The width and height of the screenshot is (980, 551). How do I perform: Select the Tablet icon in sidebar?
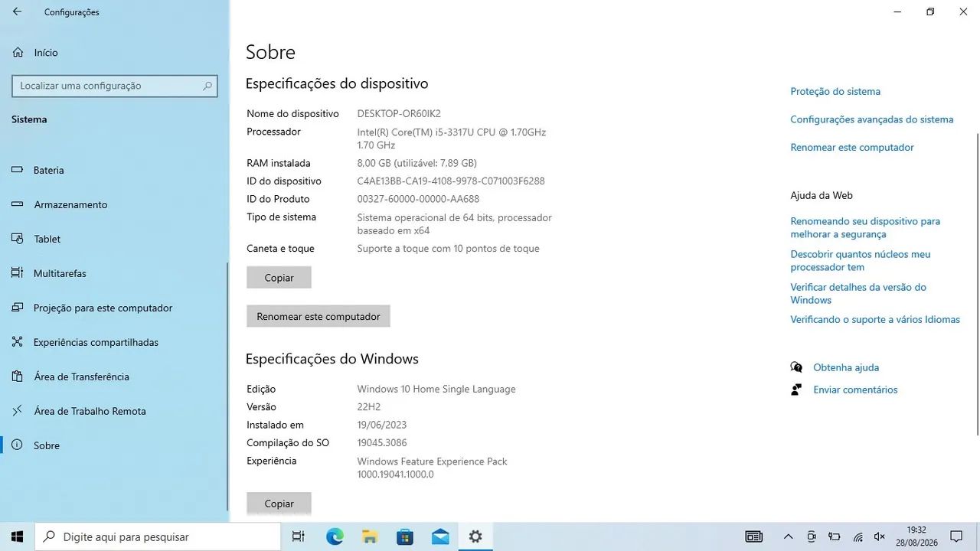[18, 239]
